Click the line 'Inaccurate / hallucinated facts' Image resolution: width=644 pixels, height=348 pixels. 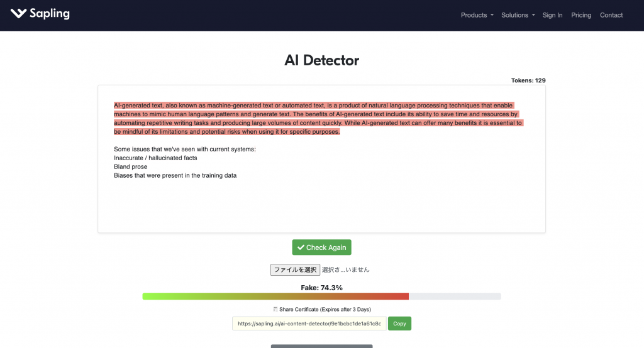pos(155,158)
